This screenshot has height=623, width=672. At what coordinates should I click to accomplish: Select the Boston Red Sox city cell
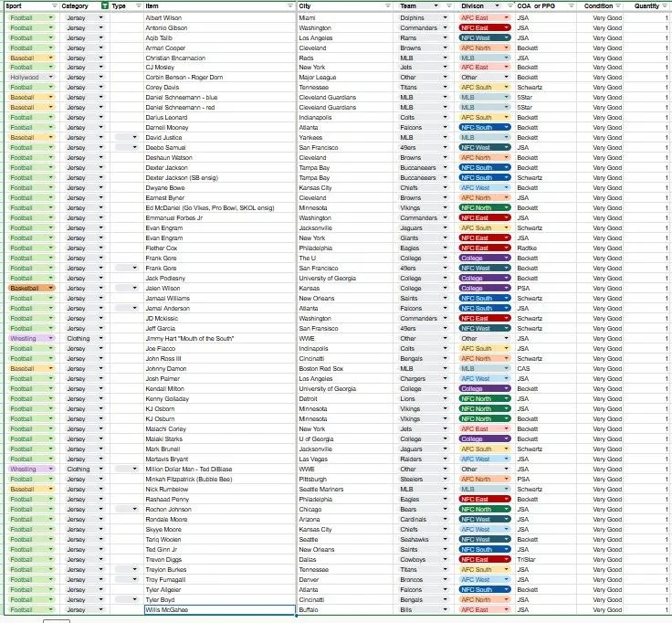click(x=345, y=368)
